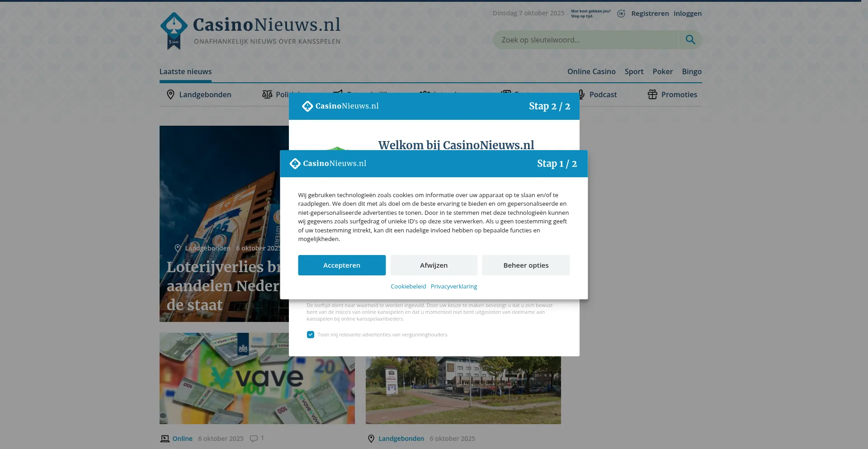The width and height of the screenshot is (868, 449).
Task: Click the CasinoNieuws.nl header logo
Action: click(250, 30)
